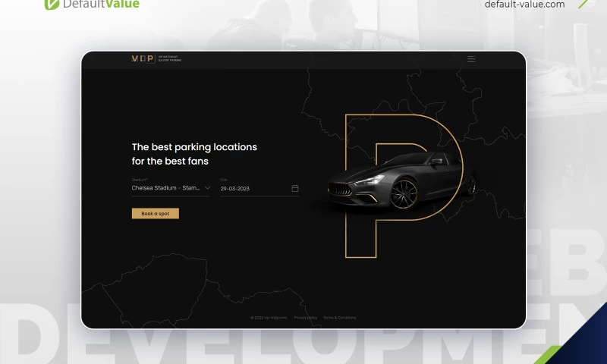The image size is (607, 364).
Task: Click the Book a spot button
Action: [x=156, y=214]
